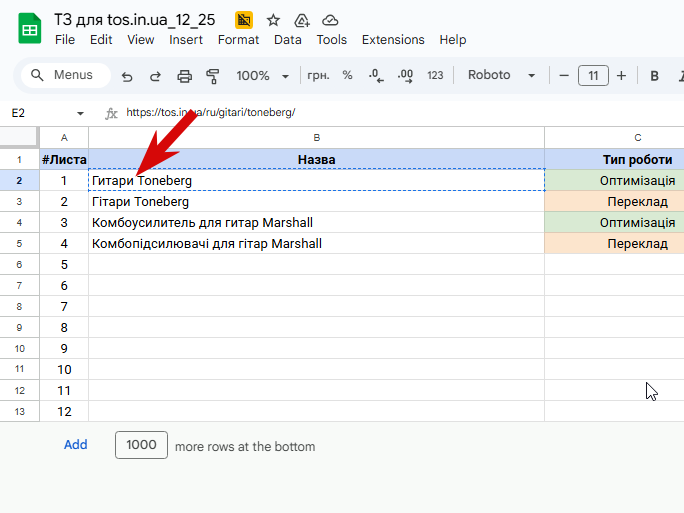Screen dimensions: 684x513
Task: Open the Roboto font dropdown
Action: click(501, 75)
